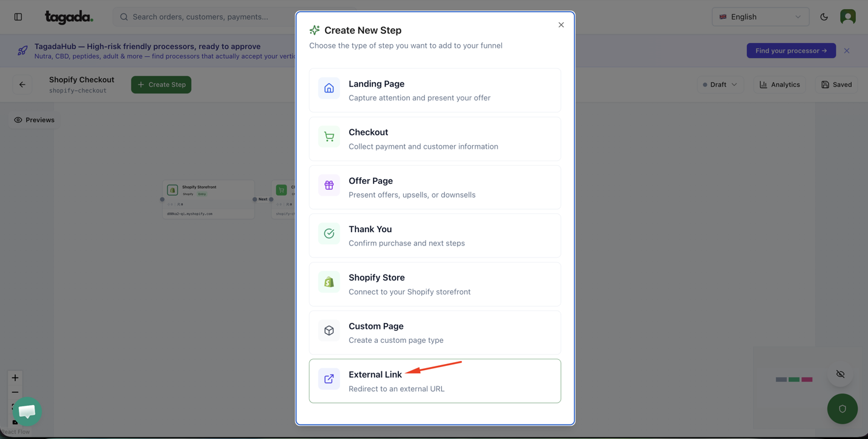
Task: Open the English language dropdown
Action: click(x=760, y=17)
